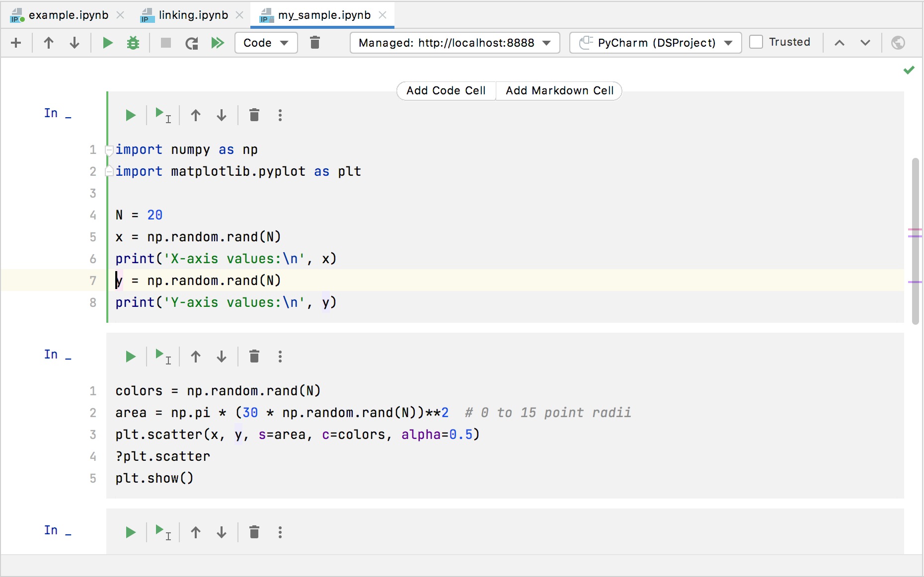Delete the third cell trash icon
This screenshot has width=924, height=577.
tap(254, 532)
